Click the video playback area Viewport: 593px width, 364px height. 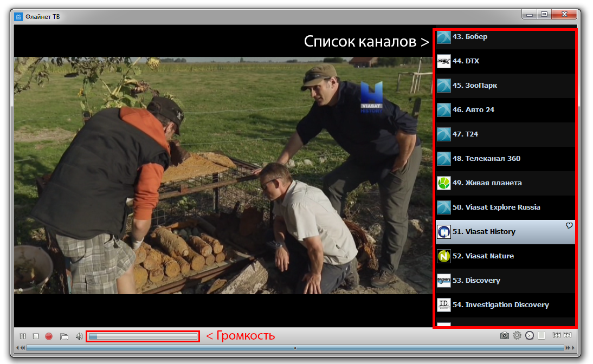(x=223, y=175)
